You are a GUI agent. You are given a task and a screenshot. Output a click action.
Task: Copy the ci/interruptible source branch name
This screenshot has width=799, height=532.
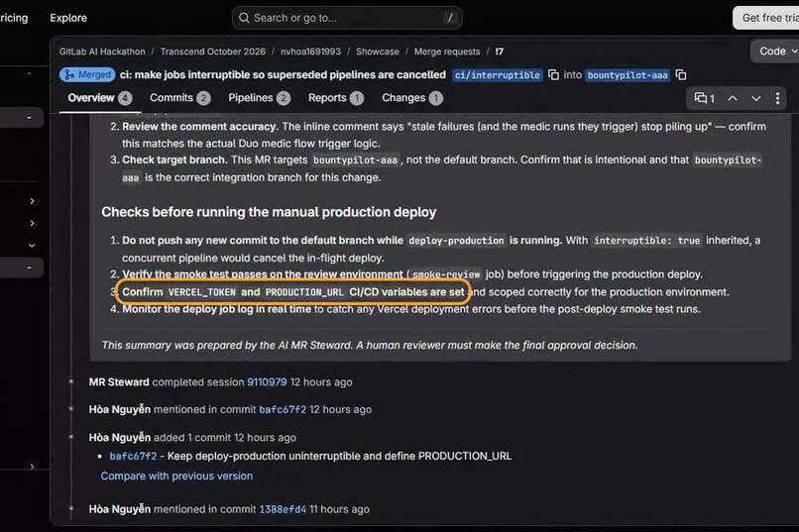point(553,75)
